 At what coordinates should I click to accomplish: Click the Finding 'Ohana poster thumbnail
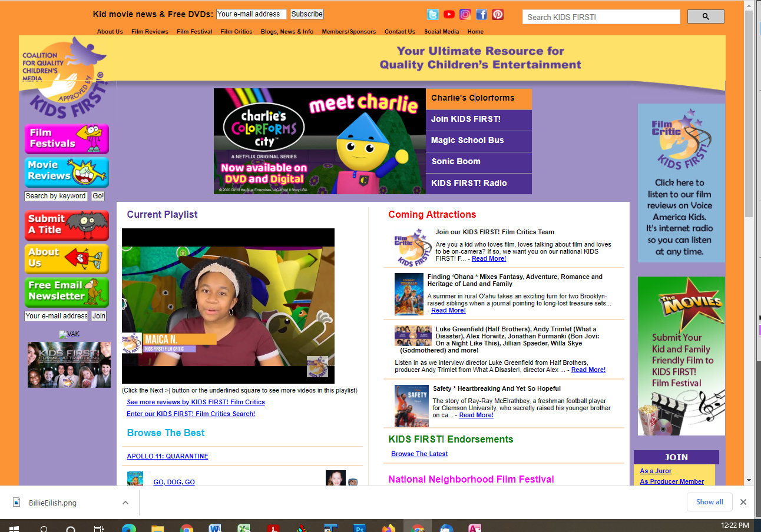click(409, 294)
